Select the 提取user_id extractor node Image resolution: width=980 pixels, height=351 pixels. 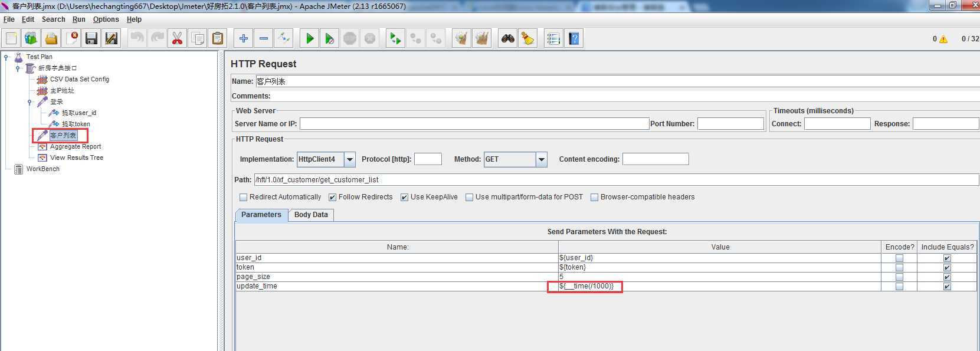[79, 113]
